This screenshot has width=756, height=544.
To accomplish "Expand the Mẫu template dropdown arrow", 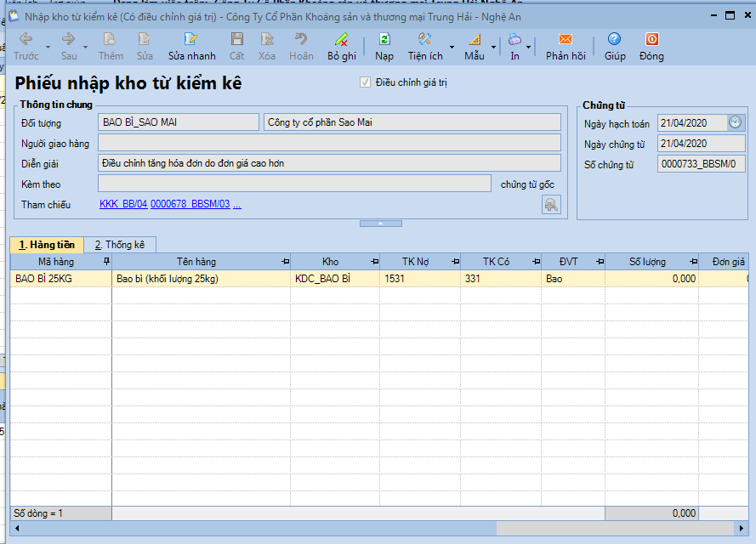I will click(x=492, y=48).
